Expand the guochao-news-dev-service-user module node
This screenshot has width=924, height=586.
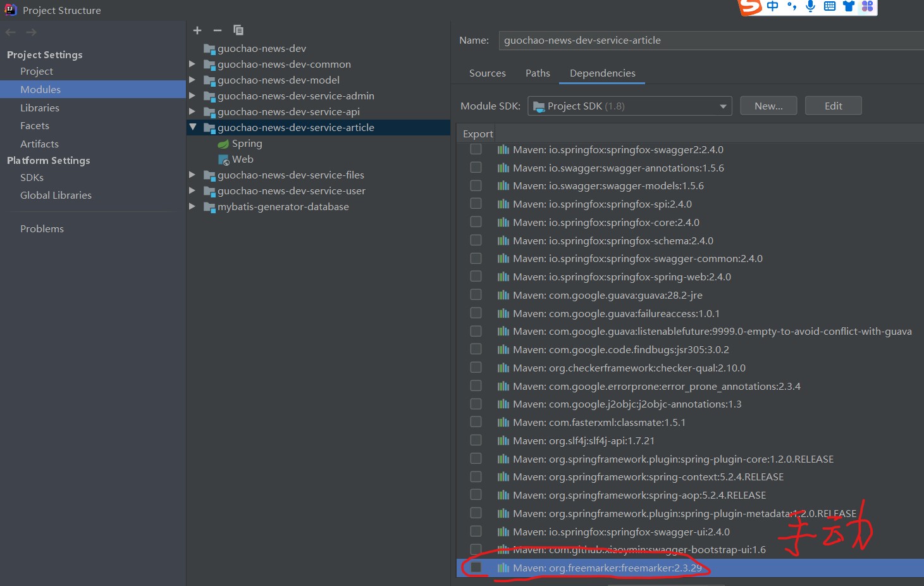point(192,190)
